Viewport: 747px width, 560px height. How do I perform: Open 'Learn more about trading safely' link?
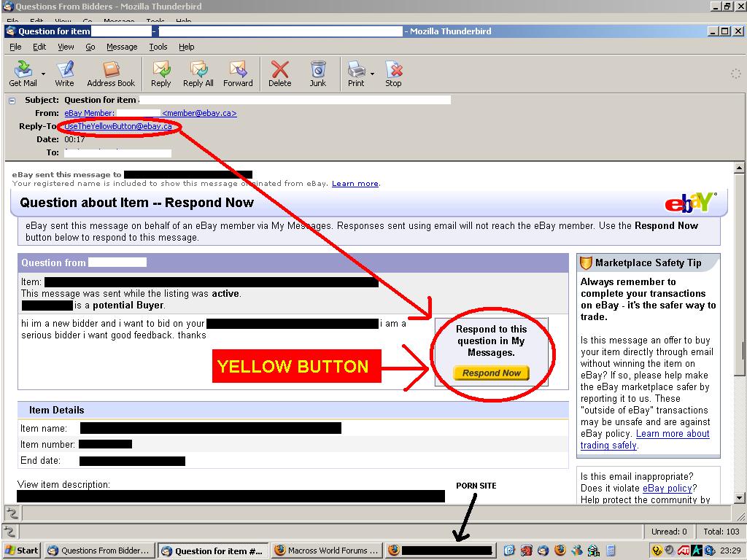pyautogui.click(x=645, y=440)
